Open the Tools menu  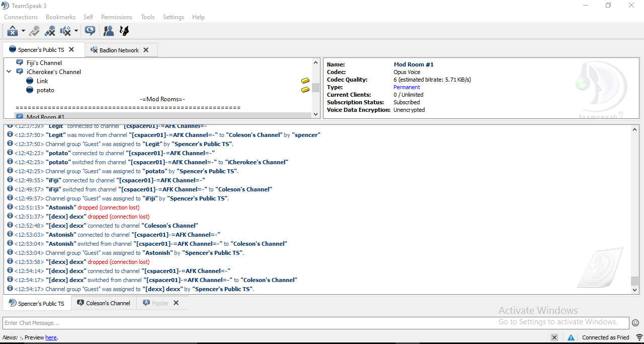pos(147,17)
